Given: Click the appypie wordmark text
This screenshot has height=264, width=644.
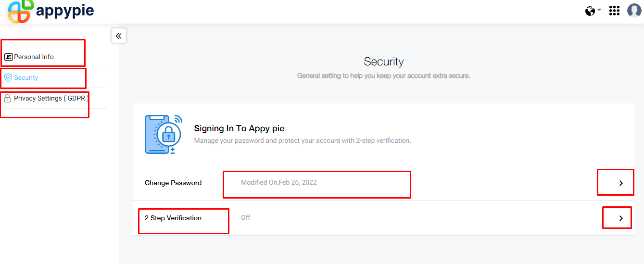Looking at the screenshot, I should (x=65, y=11).
